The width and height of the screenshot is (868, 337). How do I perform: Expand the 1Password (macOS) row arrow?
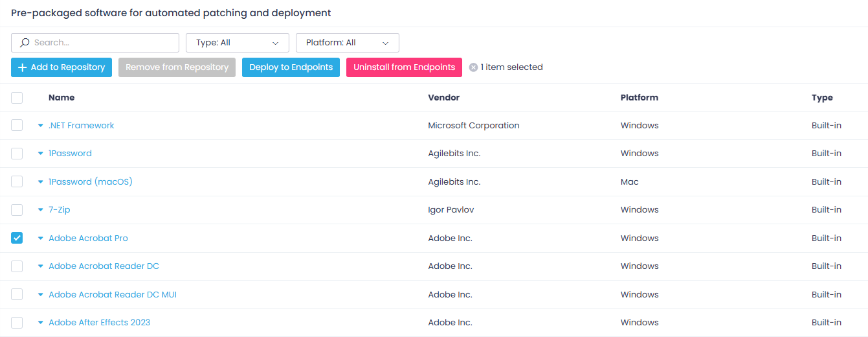tap(41, 182)
